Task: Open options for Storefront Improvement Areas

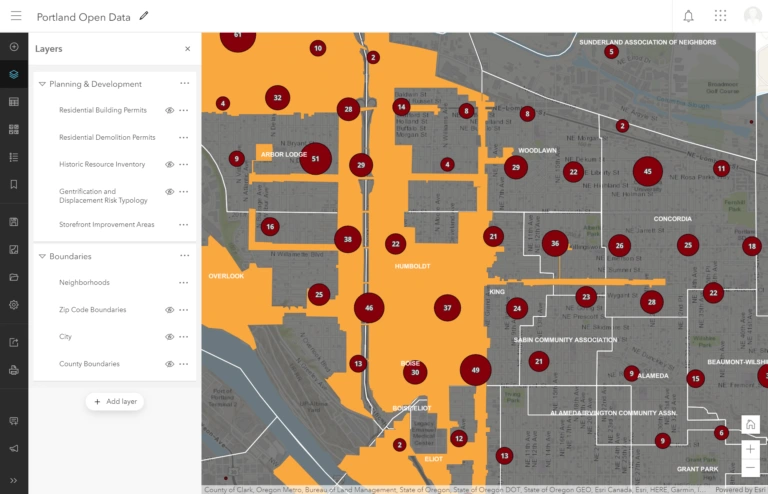Action: pyautogui.click(x=184, y=225)
